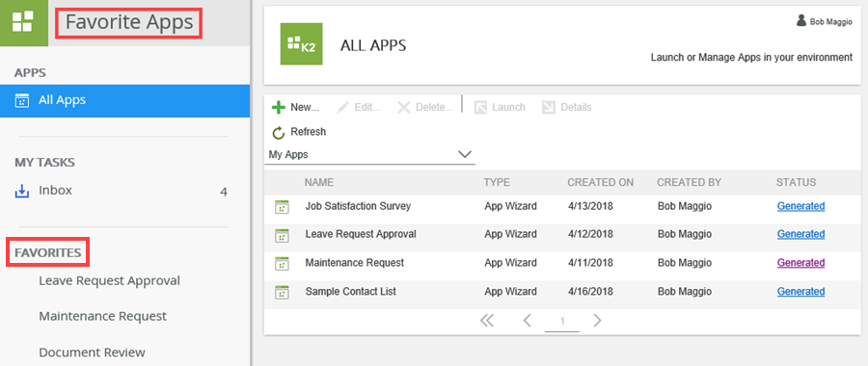
Task: Go to next page chevron
Action: pyautogui.click(x=597, y=321)
